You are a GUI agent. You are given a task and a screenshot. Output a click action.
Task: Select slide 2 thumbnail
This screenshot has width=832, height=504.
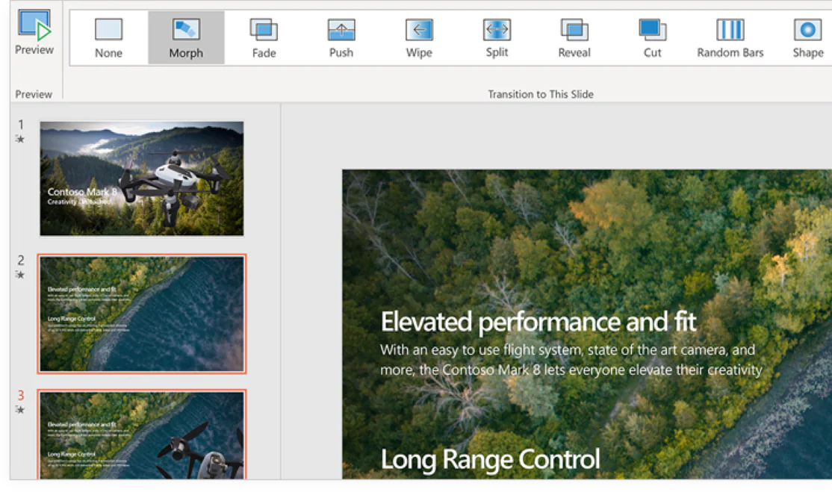pyautogui.click(x=142, y=314)
